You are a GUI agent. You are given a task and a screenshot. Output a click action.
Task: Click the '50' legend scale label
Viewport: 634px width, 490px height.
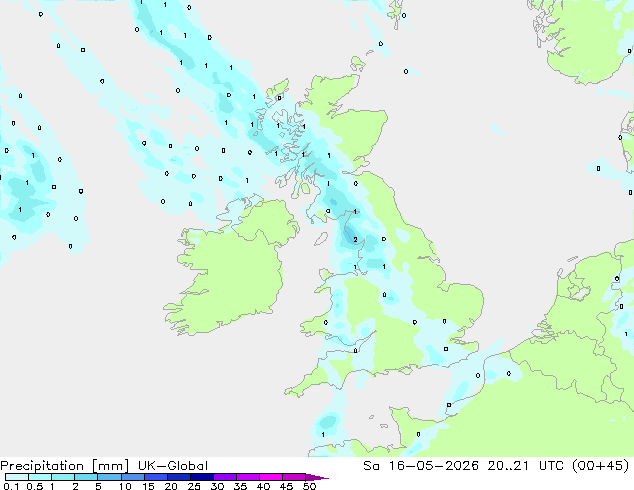[x=309, y=486]
